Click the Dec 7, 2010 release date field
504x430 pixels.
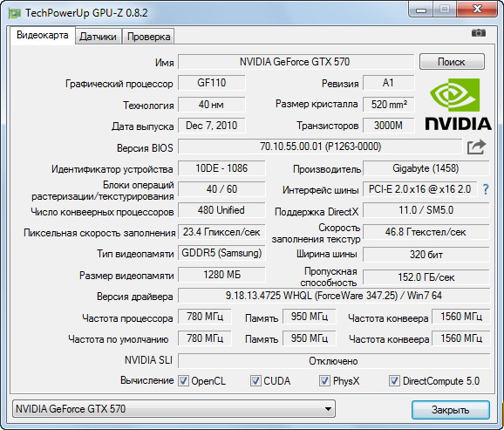click(x=212, y=126)
